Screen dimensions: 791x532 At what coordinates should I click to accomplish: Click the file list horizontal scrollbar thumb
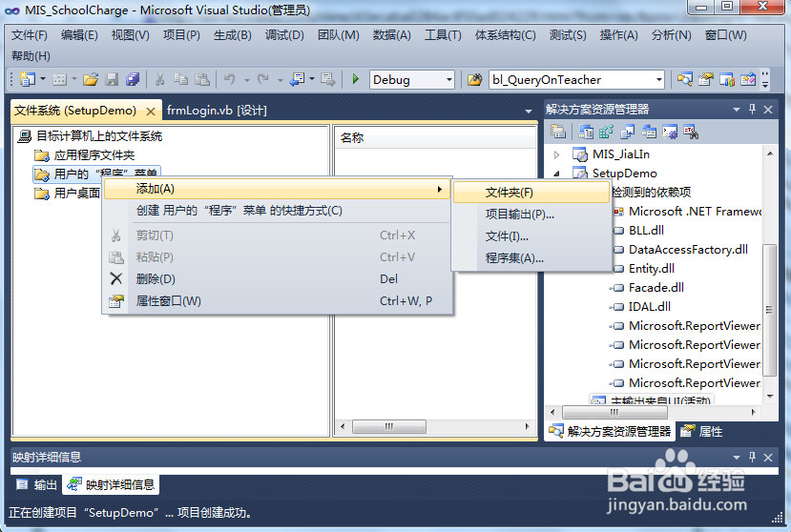click(x=389, y=426)
